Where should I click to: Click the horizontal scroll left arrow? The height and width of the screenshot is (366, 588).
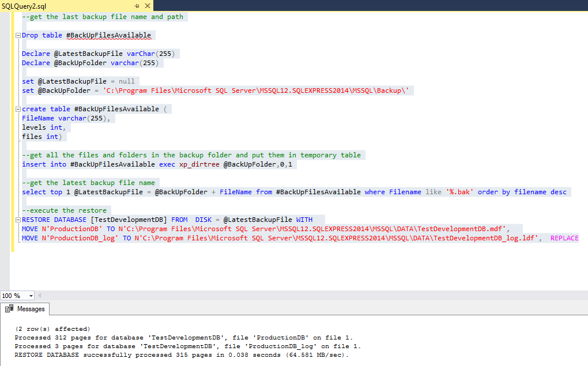pyautogui.click(x=39, y=296)
